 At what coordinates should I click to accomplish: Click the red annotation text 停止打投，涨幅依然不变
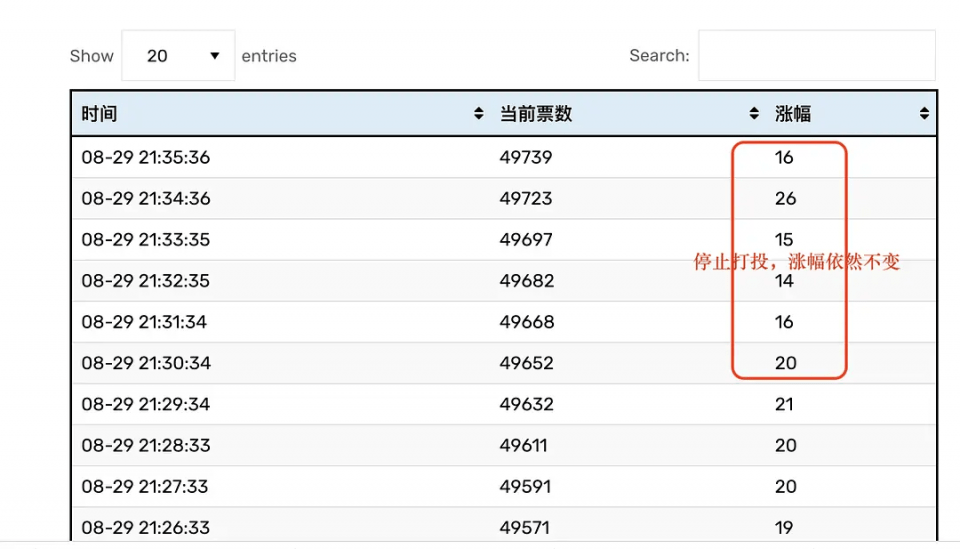click(797, 262)
